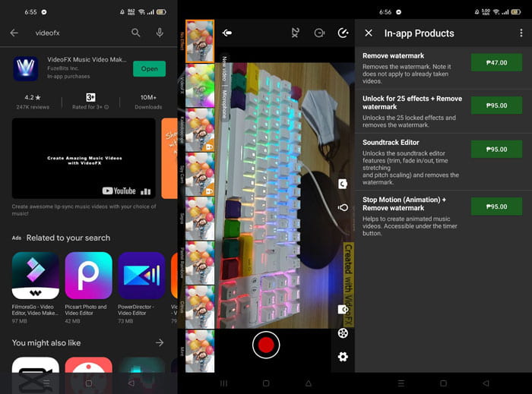Select the Citrus effect thumbnail
Screen dimensions: 532x394
200,307
